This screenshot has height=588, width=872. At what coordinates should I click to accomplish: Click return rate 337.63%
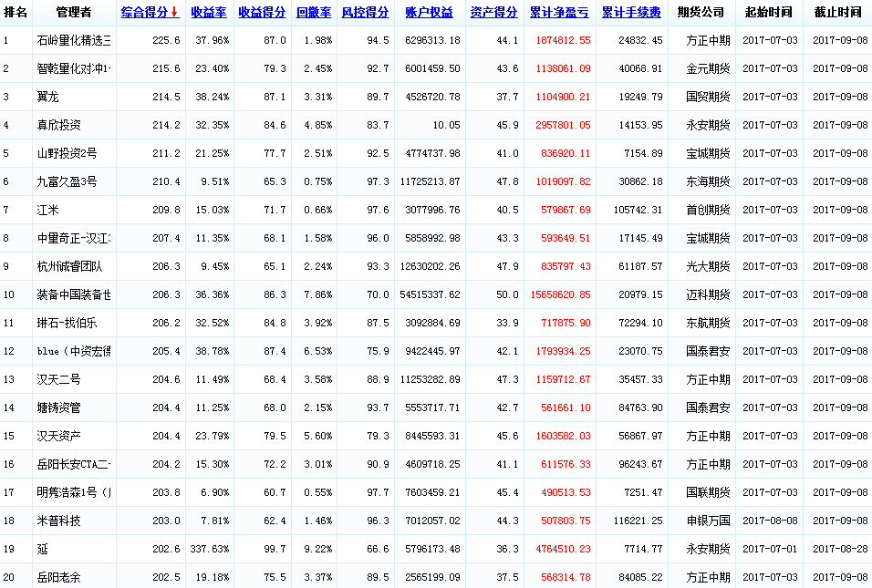[210, 549]
